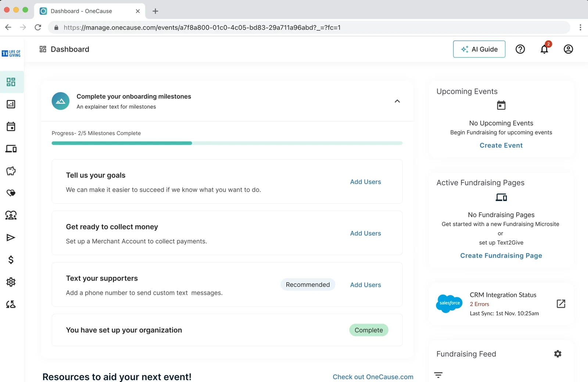Open Check out OneCause.com link
This screenshot has width=588, height=382.
click(373, 377)
